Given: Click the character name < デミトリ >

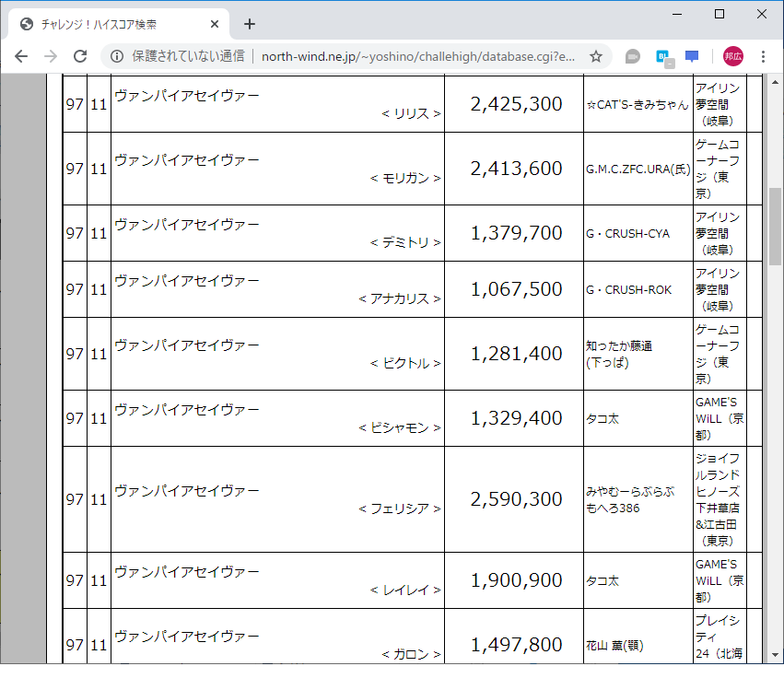Looking at the screenshot, I should 405,242.
